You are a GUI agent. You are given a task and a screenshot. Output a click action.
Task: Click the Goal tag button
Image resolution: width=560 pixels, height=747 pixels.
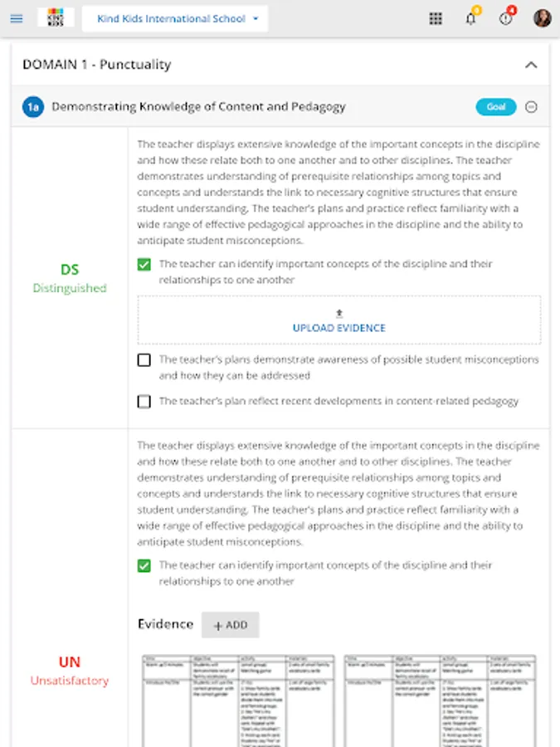pos(496,107)
